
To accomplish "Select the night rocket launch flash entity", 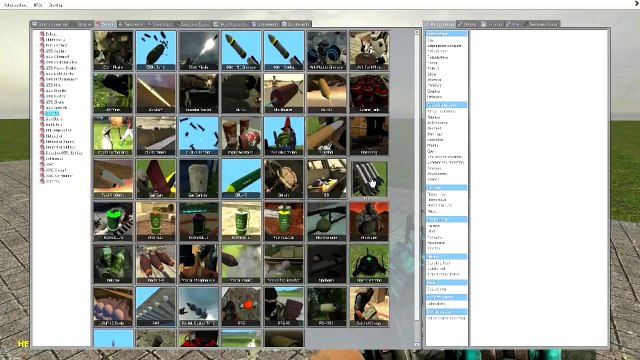I will (x=198, y=50).
